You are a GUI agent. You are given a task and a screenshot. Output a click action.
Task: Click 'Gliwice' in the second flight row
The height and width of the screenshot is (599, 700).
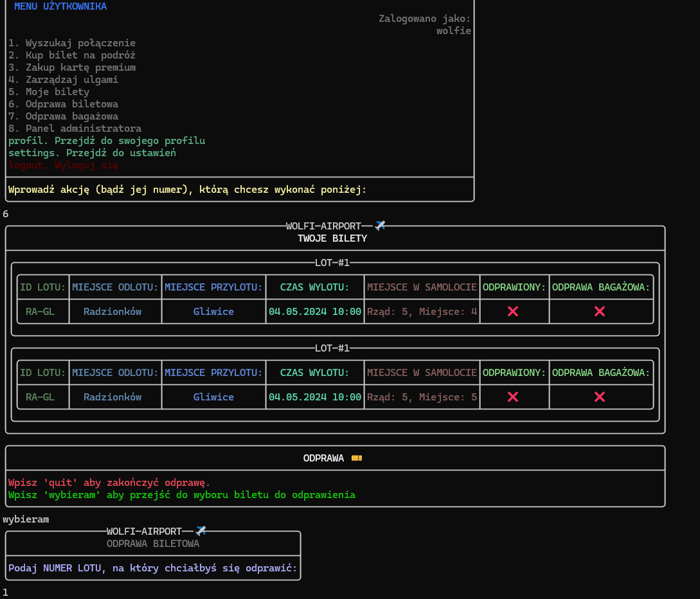pyautogui.click(x=213, y=397)
